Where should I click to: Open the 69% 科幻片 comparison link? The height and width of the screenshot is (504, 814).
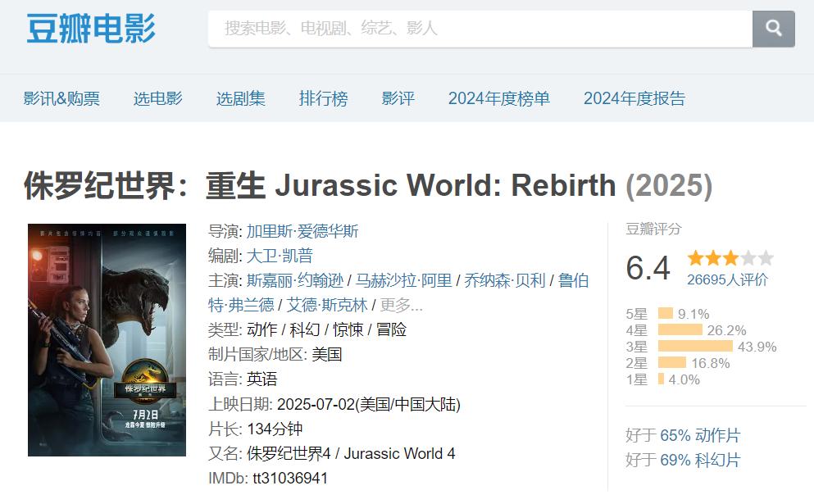pyautogui.click(x=700, y=460)
